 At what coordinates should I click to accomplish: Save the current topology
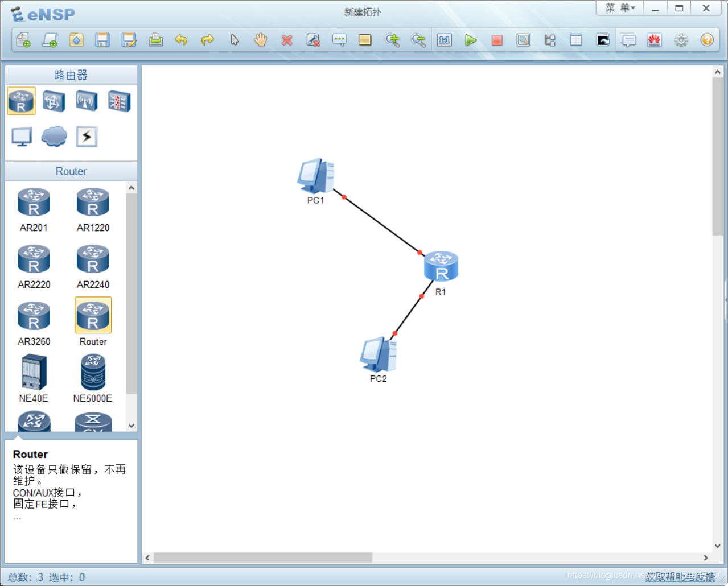tap(102, 40)
